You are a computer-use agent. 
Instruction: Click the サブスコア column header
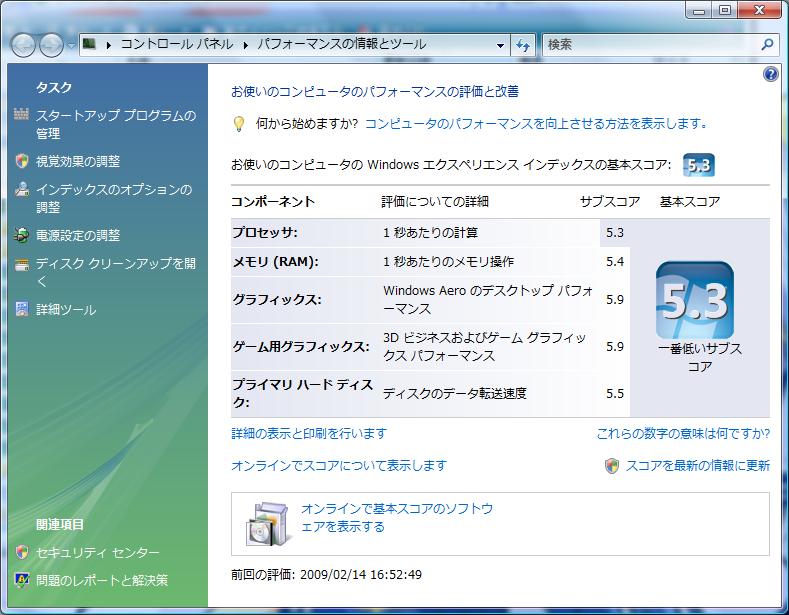coord(610,202)
